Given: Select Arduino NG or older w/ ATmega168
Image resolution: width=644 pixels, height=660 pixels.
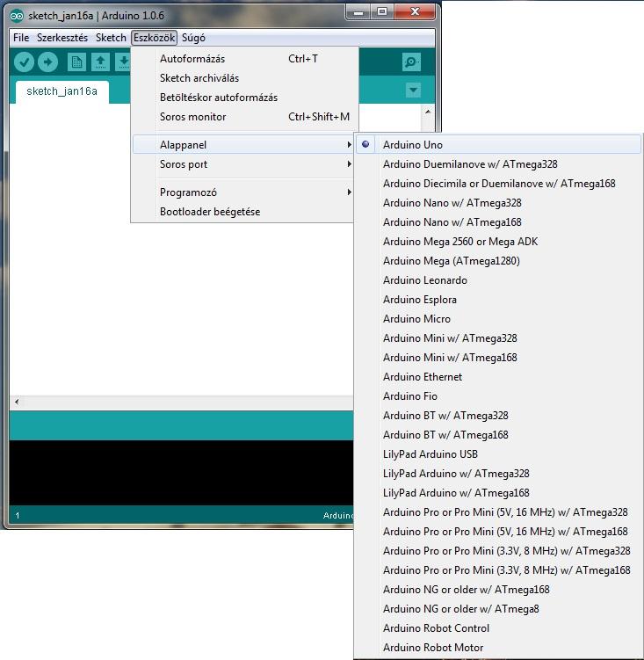Looking at the screenshot, I should click(x=498, y=590).
